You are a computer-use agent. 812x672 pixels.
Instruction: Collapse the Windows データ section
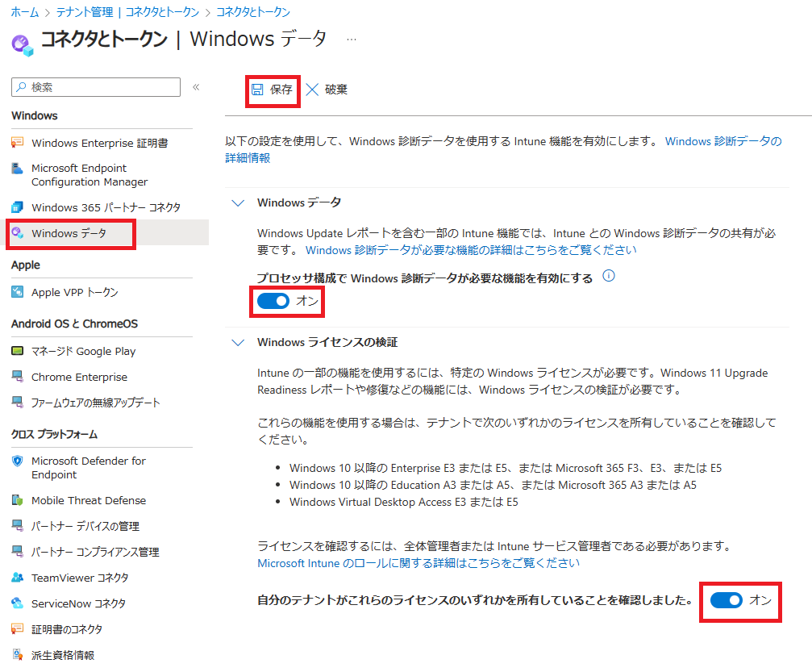(x=238, y=202)
